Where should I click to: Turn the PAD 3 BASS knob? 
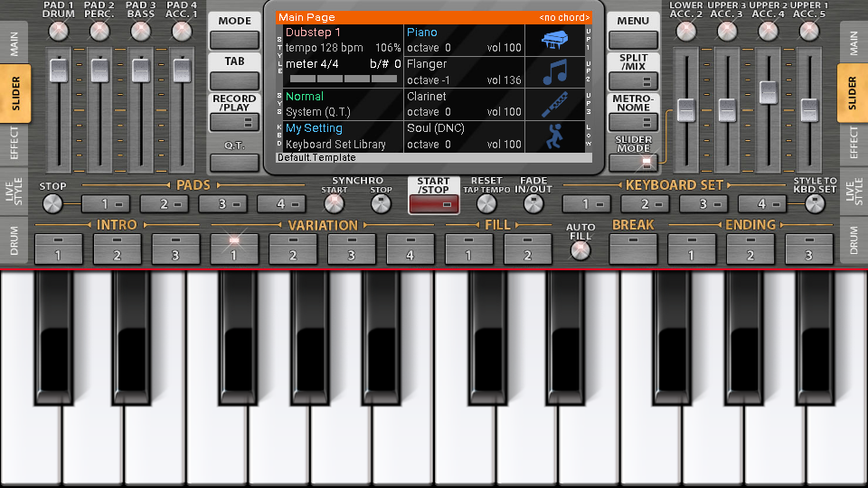(x=141, y=32)
